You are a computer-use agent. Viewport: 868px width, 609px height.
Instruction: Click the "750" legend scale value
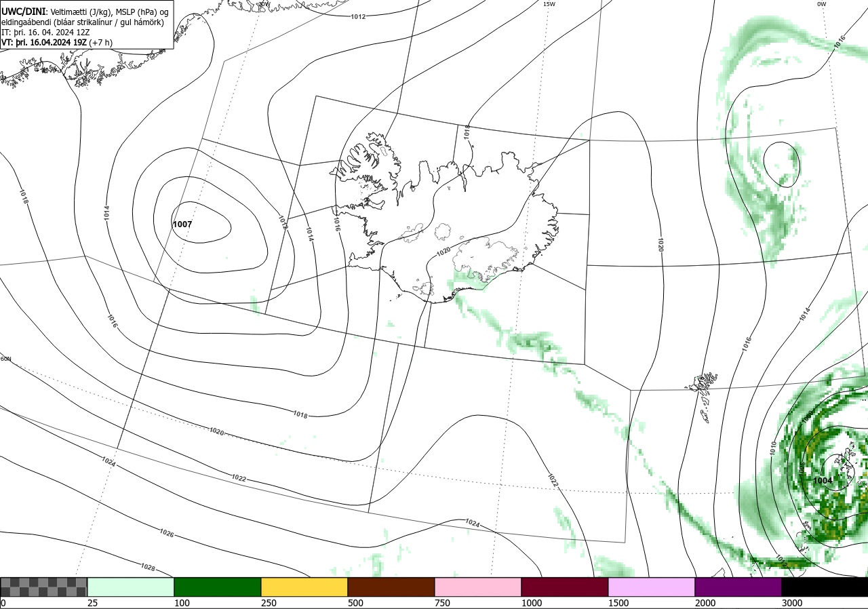pyautogui.click(x=442, y=603)
